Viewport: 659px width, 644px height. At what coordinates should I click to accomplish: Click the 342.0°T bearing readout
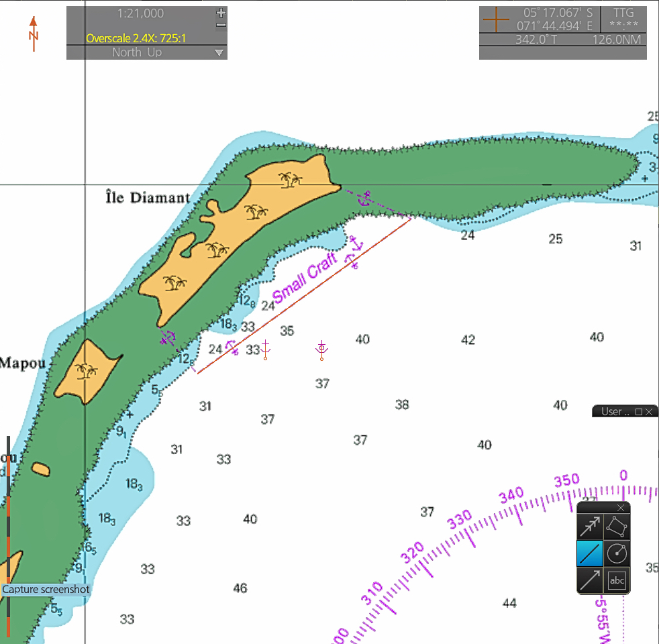point(536,40)
